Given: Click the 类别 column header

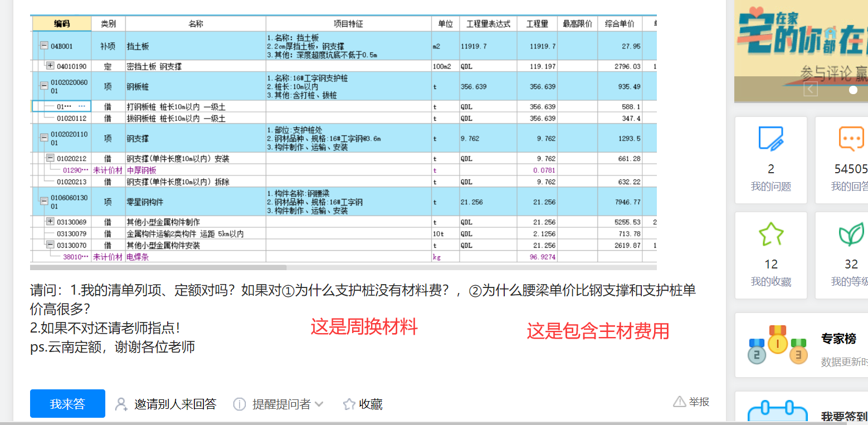Looking at the screenshot, I should click(x=108, y=24).
